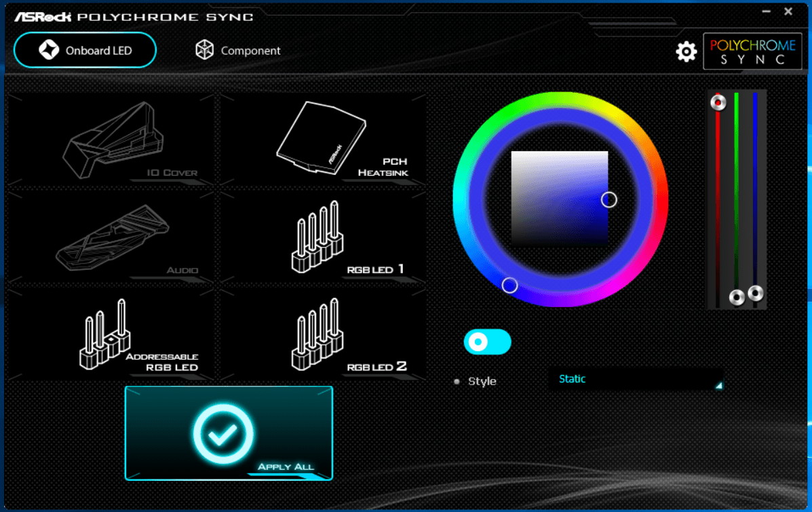Click the ASRock Polychrome Sync title
The image size is (812, 512).
[x=134, y=17]
